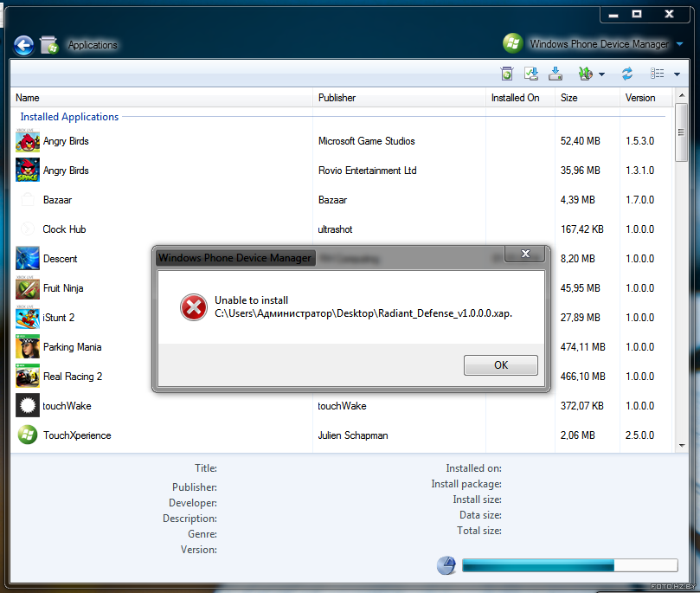
Task: Sort by the Publisher column header
Action: coord(399,98)
